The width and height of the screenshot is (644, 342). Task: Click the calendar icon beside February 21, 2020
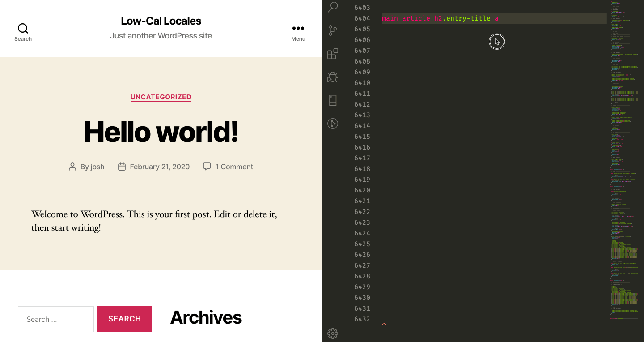[122, 167]
